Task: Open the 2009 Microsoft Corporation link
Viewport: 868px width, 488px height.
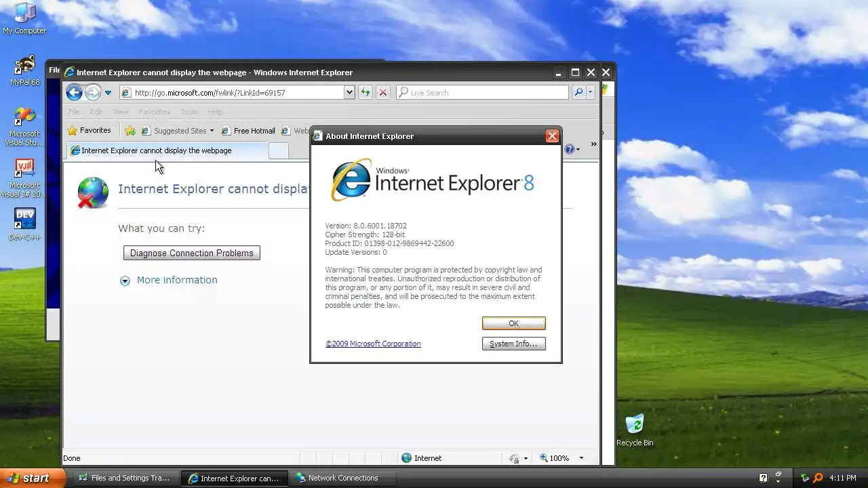Action: coord(373,344)
